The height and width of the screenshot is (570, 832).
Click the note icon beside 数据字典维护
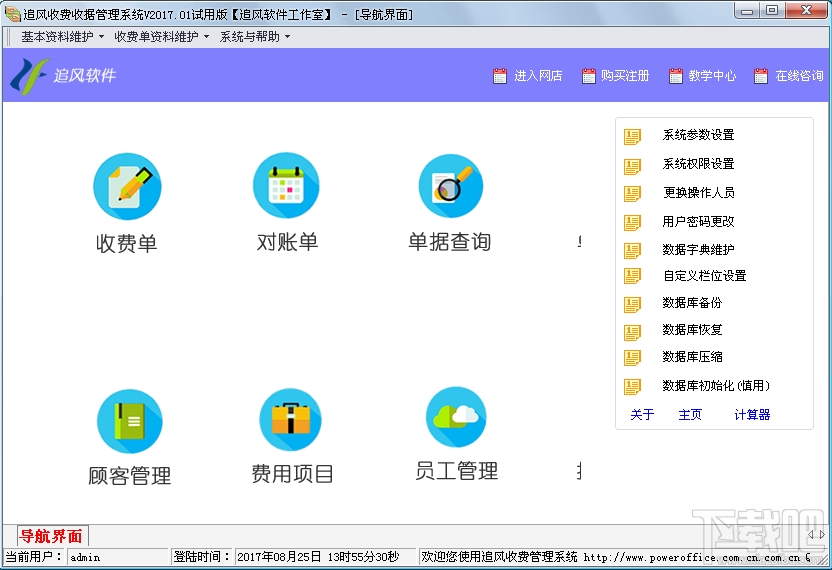(632, 251)
